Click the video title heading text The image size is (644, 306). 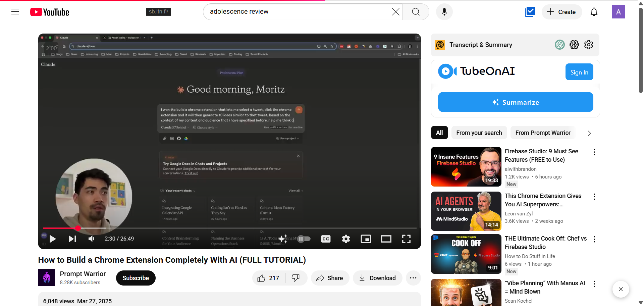[172, 260]
